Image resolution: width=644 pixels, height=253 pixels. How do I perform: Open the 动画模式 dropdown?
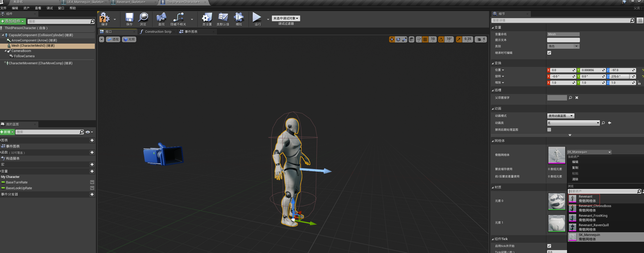[x=561, y=116]
